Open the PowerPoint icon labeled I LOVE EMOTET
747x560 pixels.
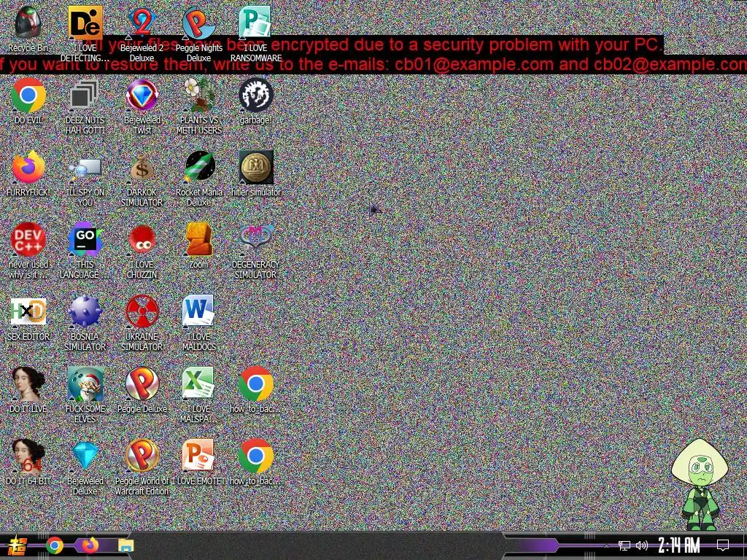click(x=198, y=456)
